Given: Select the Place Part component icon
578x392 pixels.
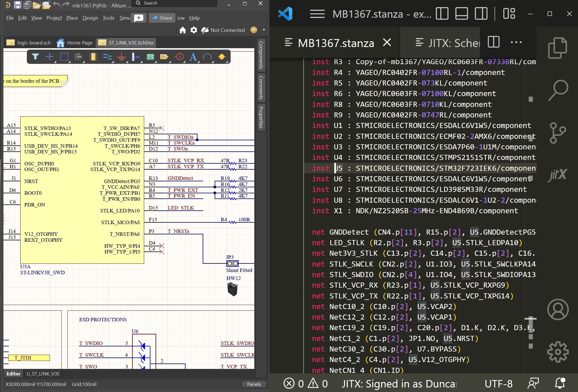Looking at the screenshot, I should coord(93,57).
